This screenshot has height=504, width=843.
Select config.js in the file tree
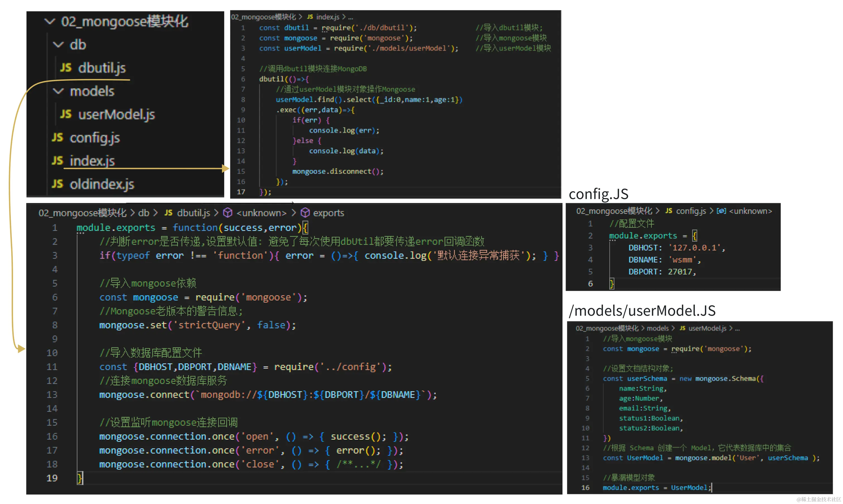[95, 138]
